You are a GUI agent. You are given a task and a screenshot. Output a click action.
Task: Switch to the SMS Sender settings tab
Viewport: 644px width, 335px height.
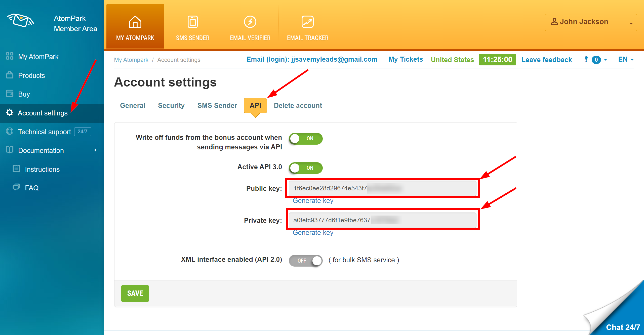click(217, 105)
